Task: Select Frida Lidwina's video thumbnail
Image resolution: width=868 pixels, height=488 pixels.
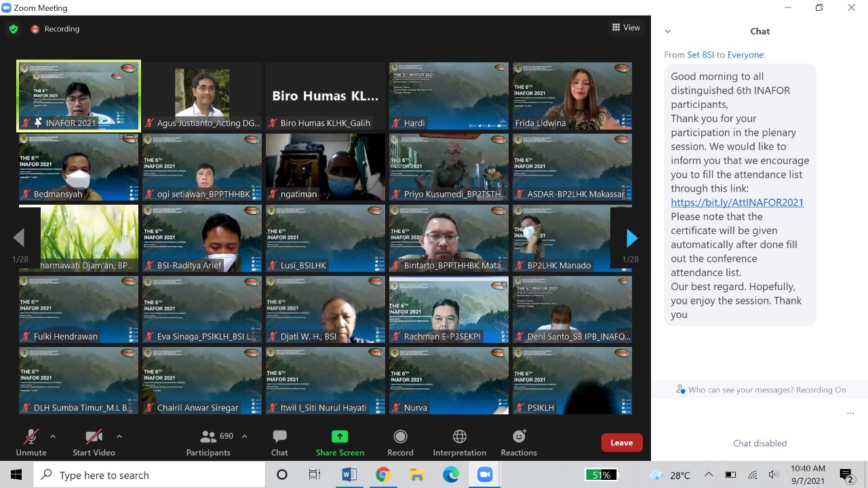Action: pos(572,96)
